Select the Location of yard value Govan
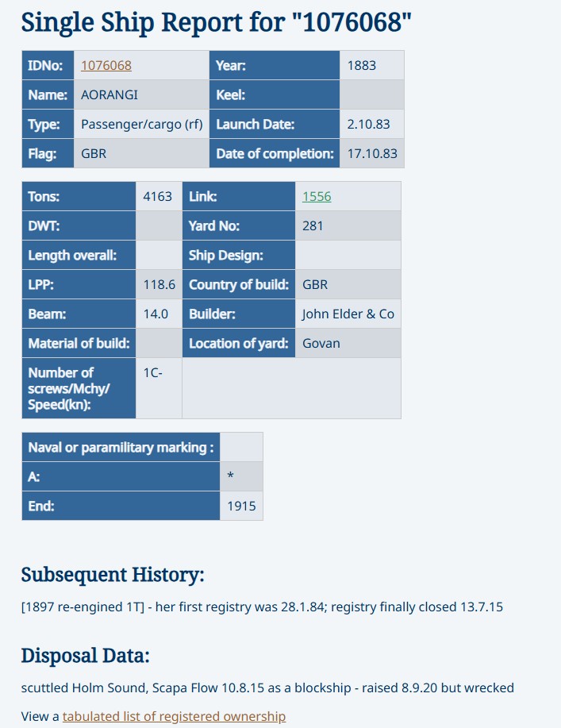This screenshot has width=561, height=728. 321,343
